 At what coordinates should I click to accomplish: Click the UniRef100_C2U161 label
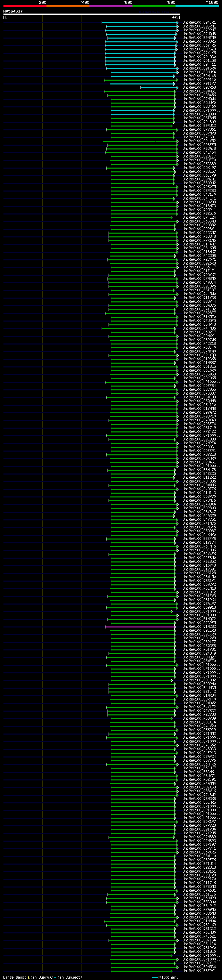coord(199,871)
